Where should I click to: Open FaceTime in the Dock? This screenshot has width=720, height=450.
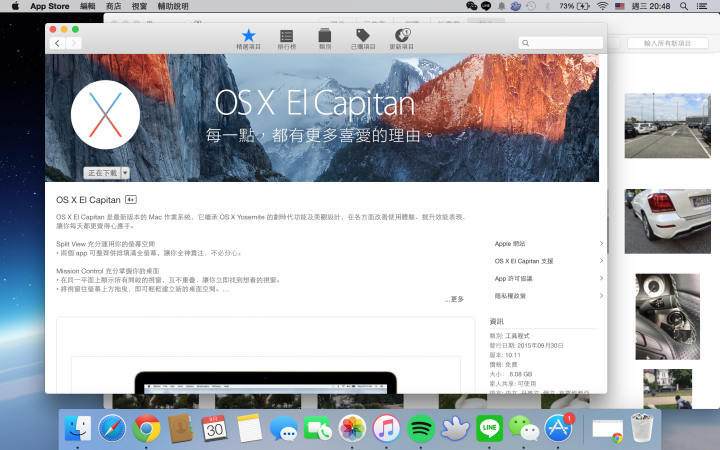(318, 428)
